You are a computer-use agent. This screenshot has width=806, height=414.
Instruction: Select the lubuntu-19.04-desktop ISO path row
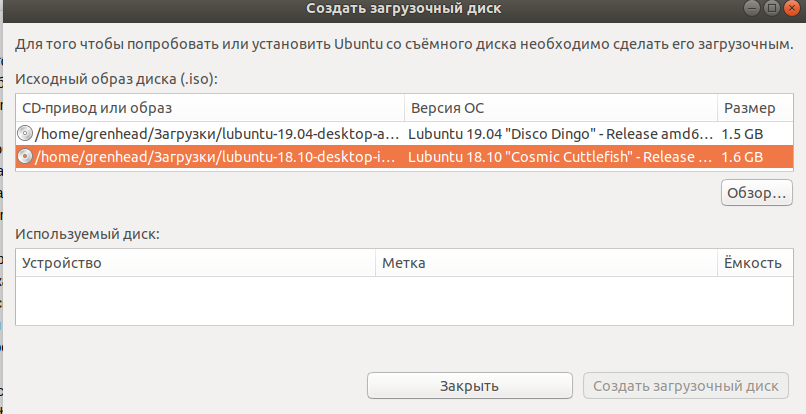[x=215, y=132]
